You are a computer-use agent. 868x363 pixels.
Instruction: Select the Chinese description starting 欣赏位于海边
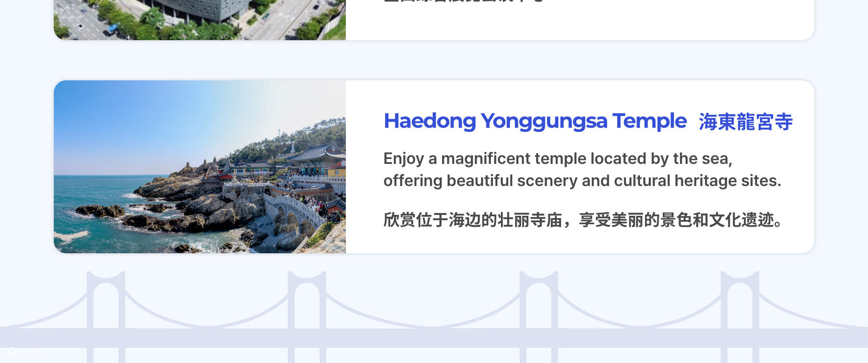(583, 220)
